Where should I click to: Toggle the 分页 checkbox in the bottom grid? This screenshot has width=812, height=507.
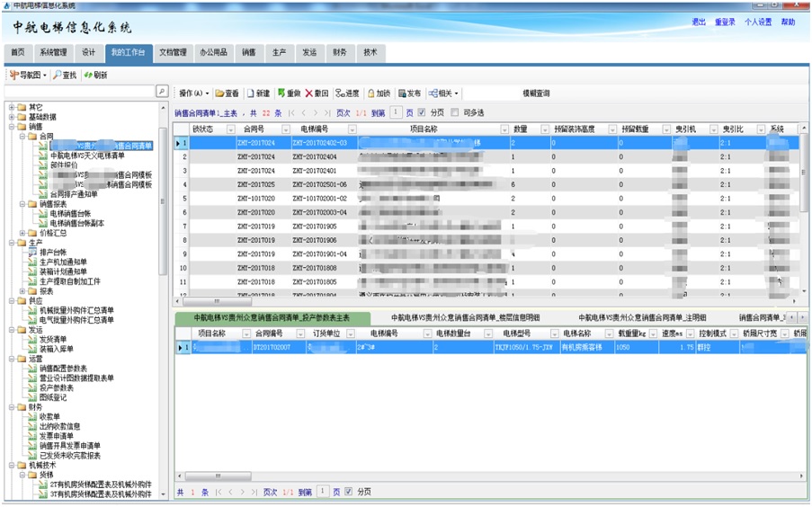[350, 493]
